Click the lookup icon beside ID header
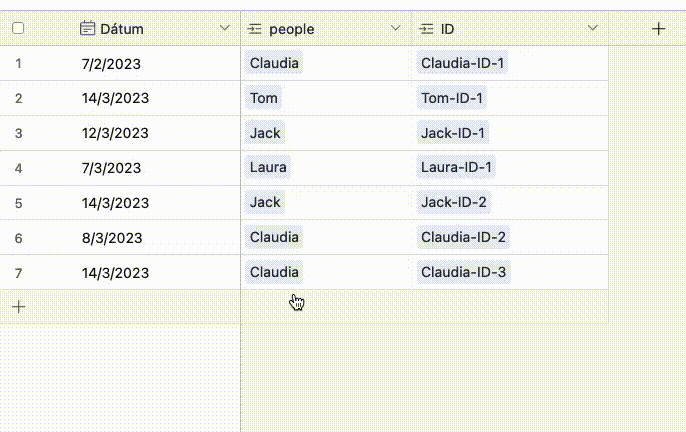 426,29
